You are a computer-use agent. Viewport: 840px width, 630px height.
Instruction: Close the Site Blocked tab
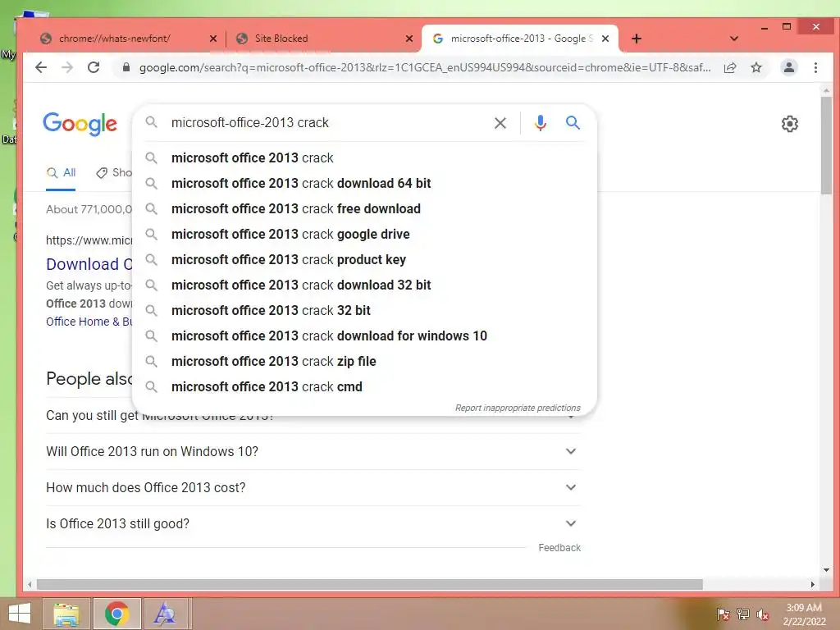click(x=409, y=39)
